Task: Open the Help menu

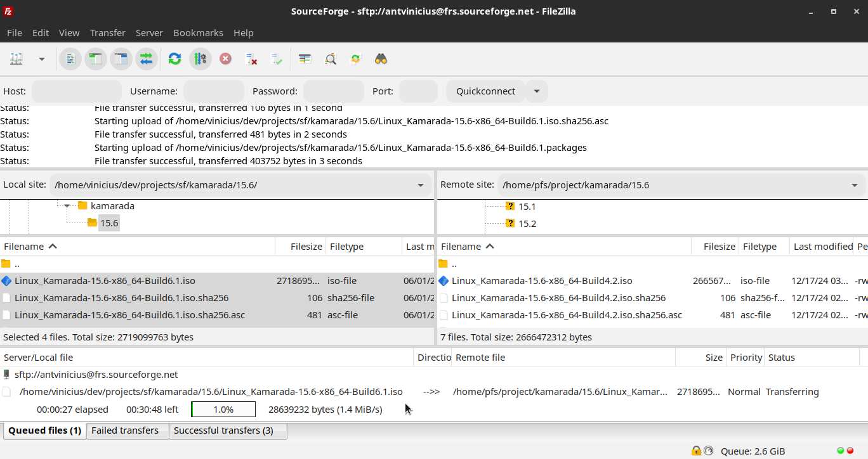Action: pyautogui.click(x=244, y=32)
